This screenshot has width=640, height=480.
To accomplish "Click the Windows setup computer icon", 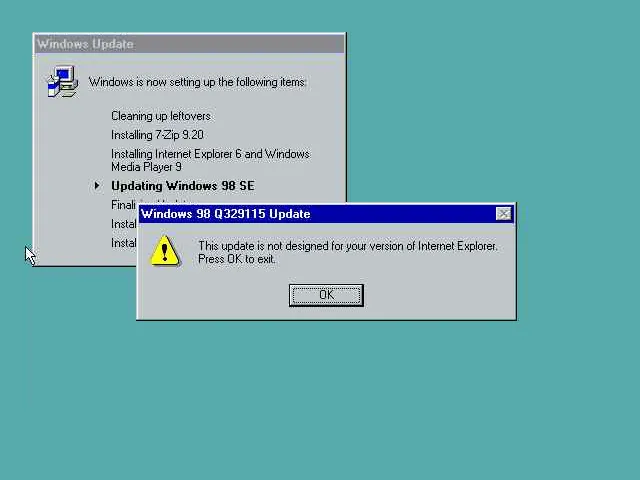I will pyautogui.click(x=62, y=82).
